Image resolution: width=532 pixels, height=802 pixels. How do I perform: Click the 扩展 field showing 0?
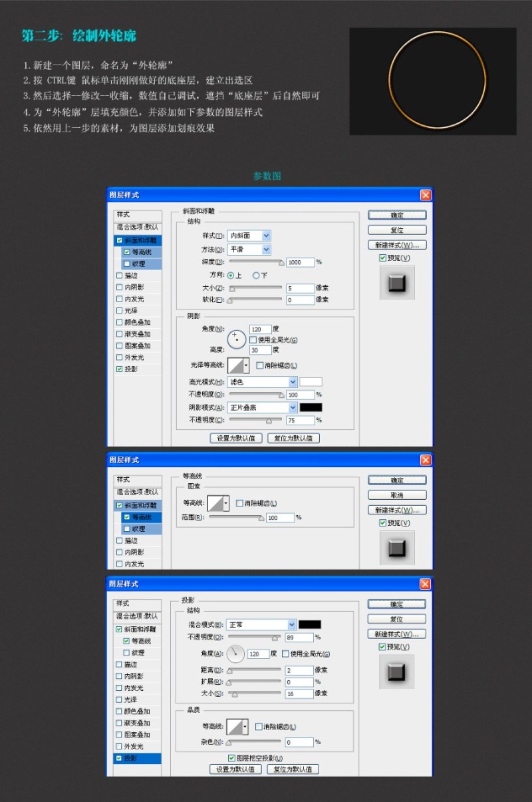coord(299,682)
